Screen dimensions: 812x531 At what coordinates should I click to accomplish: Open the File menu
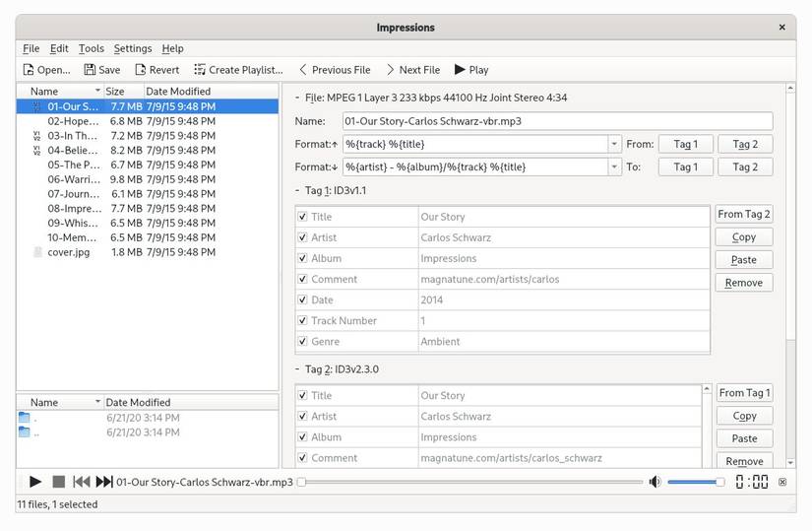(31, 48)
